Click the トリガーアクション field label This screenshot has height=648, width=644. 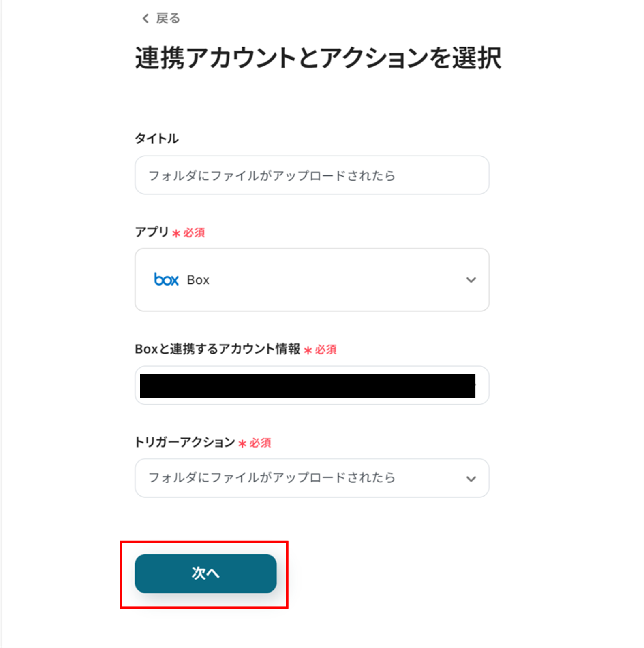pyautogui.click(x=184, y=442)
